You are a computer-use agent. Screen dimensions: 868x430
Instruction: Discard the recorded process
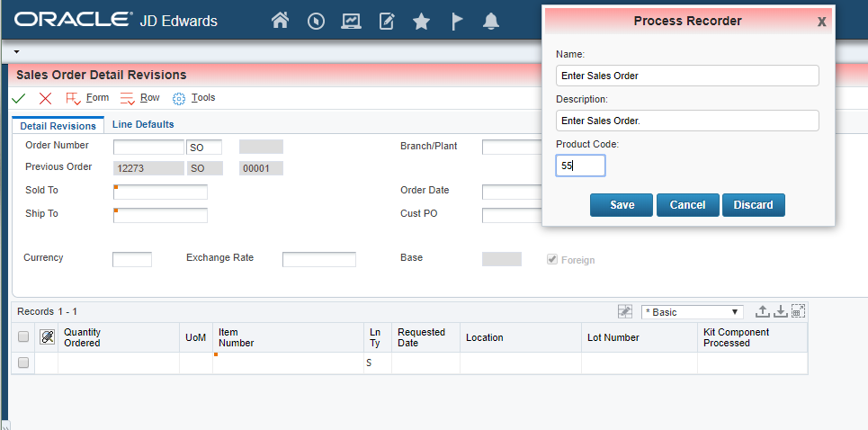(x=754, y=205)
